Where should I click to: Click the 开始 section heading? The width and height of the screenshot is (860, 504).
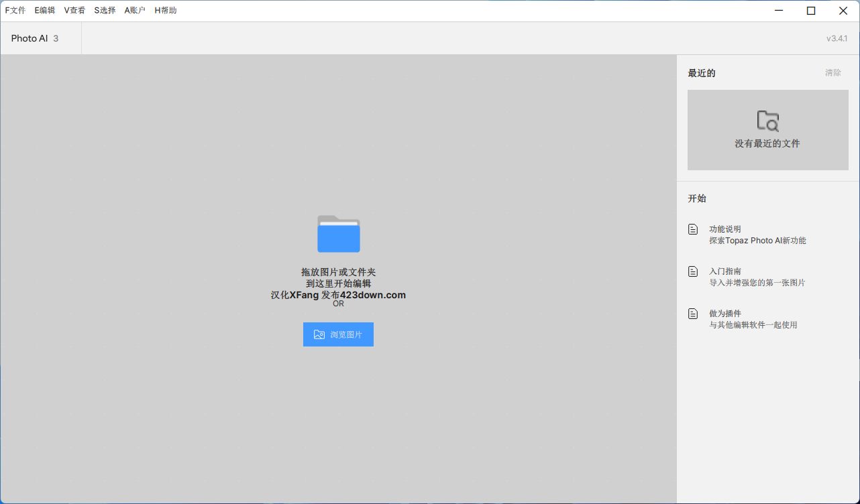pyautogui.click(x=697, y=198)
